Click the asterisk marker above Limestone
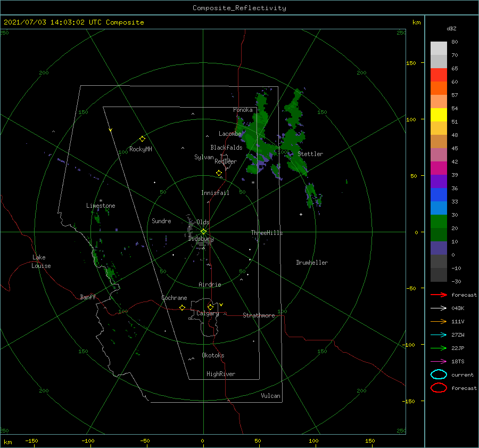This screenshot has width=479, height=448. 101,201
